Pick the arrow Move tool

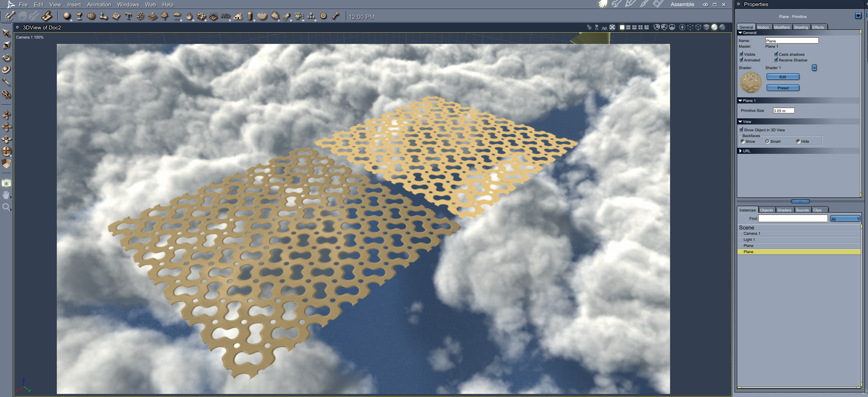click(6, 33)
